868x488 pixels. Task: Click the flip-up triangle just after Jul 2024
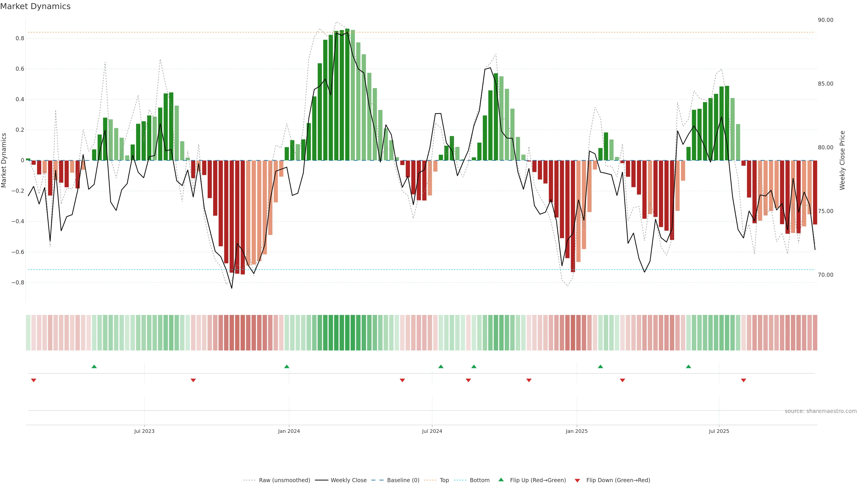441,366
